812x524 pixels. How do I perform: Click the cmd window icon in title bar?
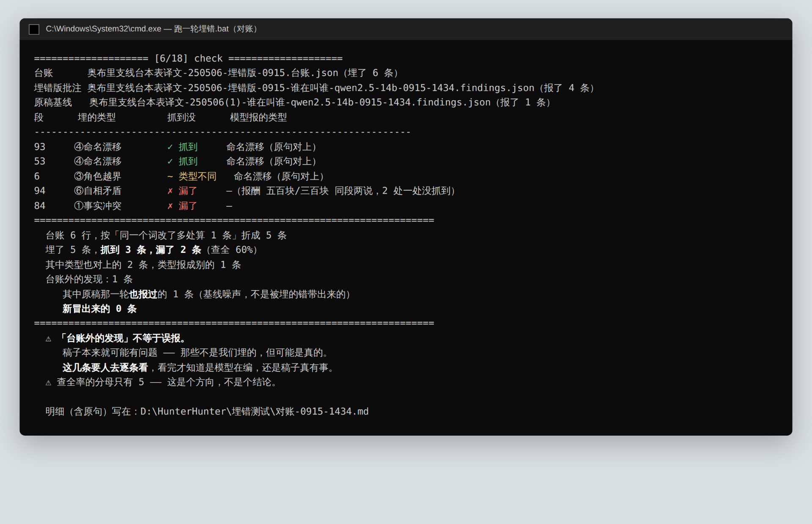pos(34,29)
